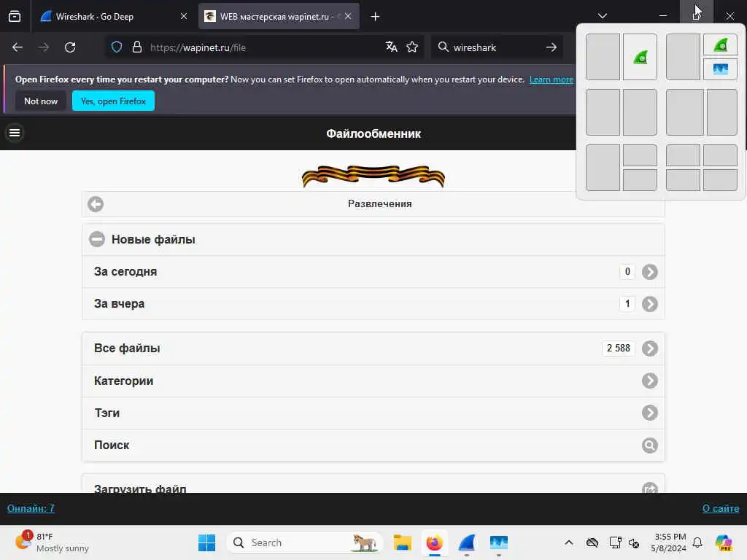The width and height of the screenshot is (747, 560).
Task: Open Категории page
Action: tap(373, 381)
